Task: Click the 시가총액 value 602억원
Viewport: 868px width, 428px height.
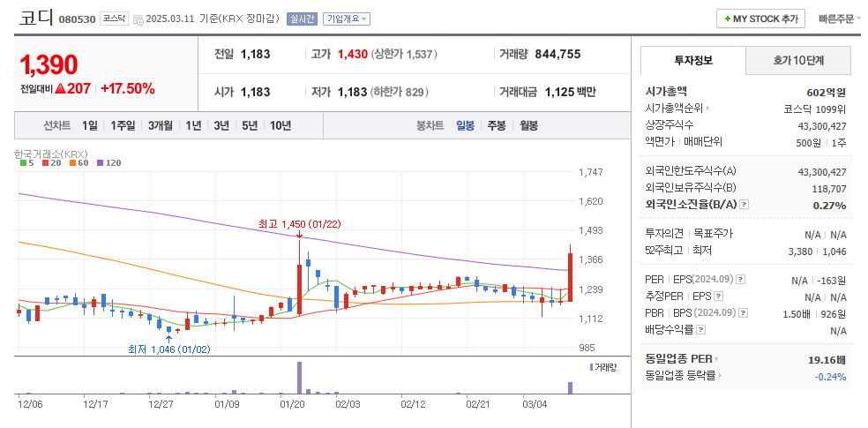Action: coord(827,93)
